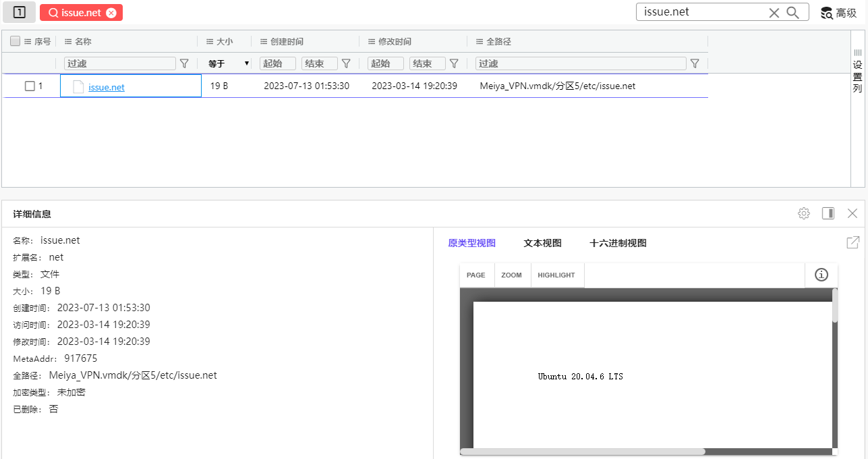868x459 pixels.
Task: Set modification time 起始 field
Action: [x=386, y=63]
